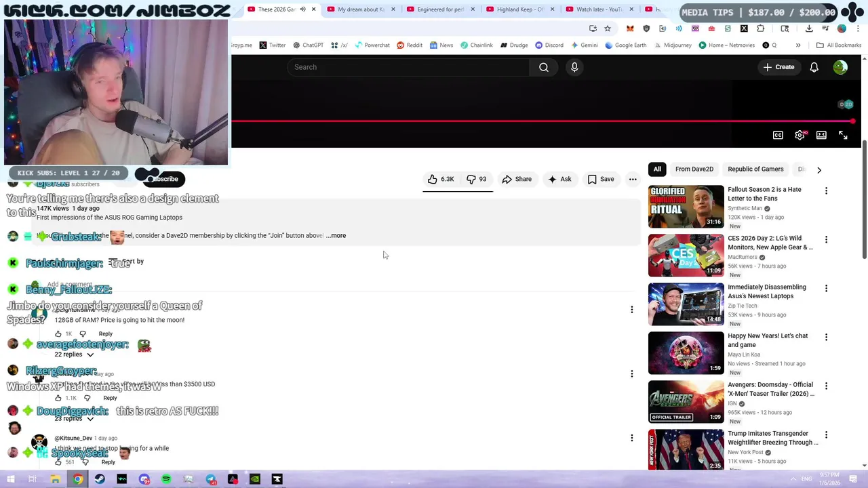Open Discord from the taskbar
This screenshot has height=488, width=868.
coord(144,479)
